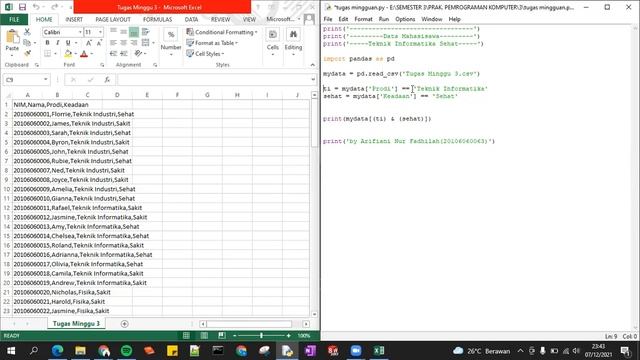Screen dimensions: 640x360
Task: Toggle Italic formatting
Action: pos(58,42)
